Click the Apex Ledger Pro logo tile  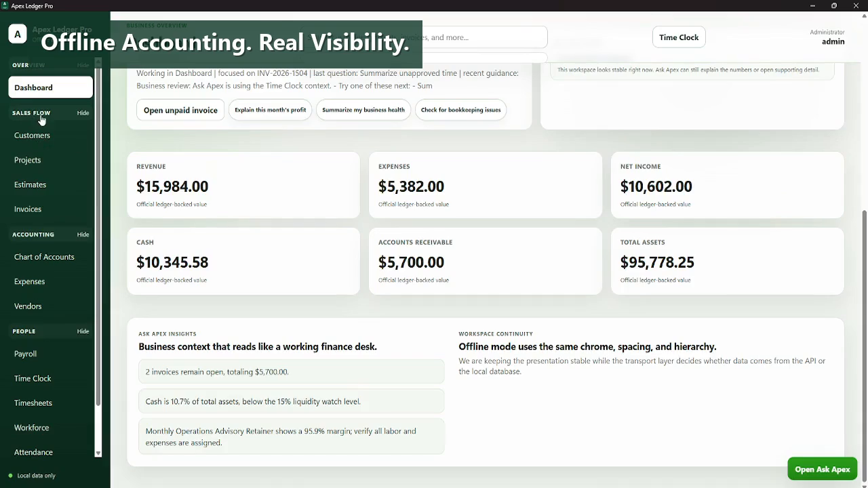point(18,34)
